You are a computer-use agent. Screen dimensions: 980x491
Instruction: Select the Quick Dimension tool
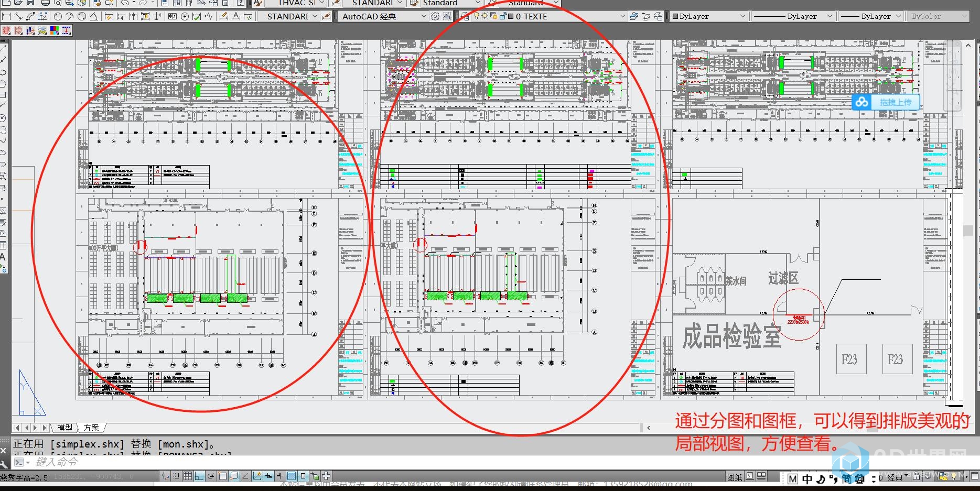coord(109,16)
